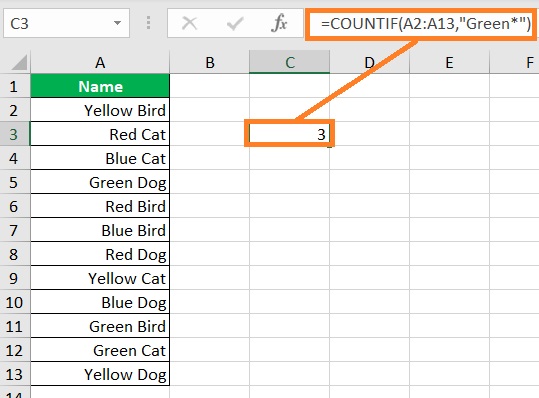Select the Green Dog cell
The width and height of the screenshot is (539, 398).
pyautogui.click(x=100, y=182)
